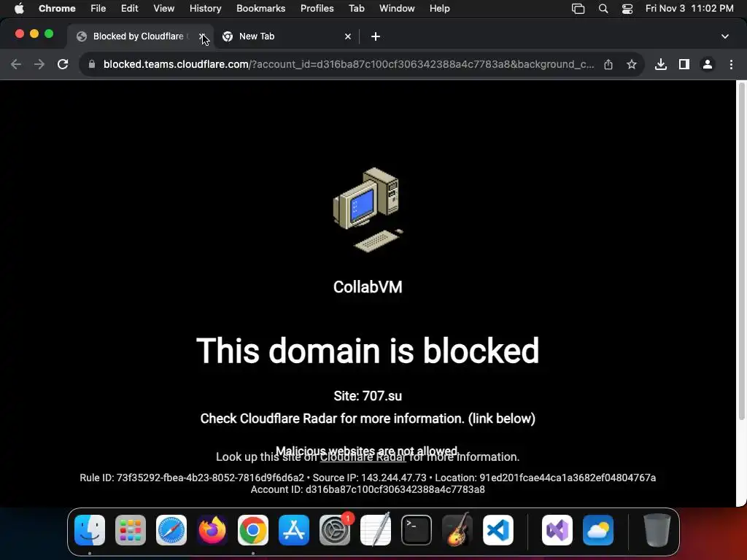Add a new tab with the plus button
The image size is (747, 560).
point(376,36)
